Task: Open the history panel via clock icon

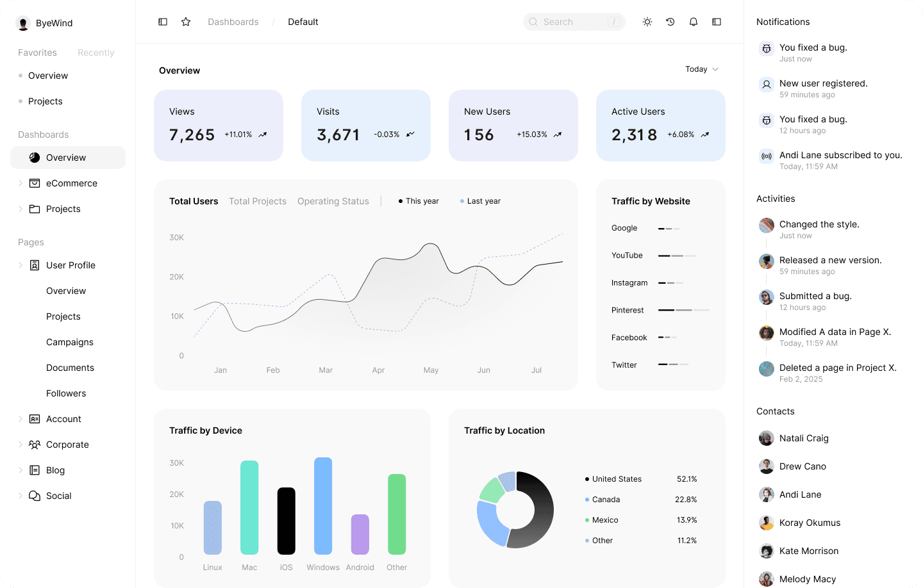Action: tap(670, 21)
